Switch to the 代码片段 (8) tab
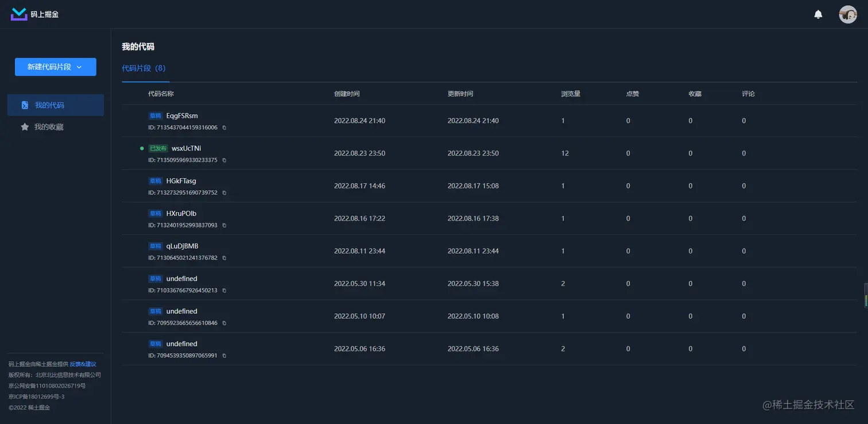Image resolution: width=868 pixels, height=424 pixels. (144, 68)
